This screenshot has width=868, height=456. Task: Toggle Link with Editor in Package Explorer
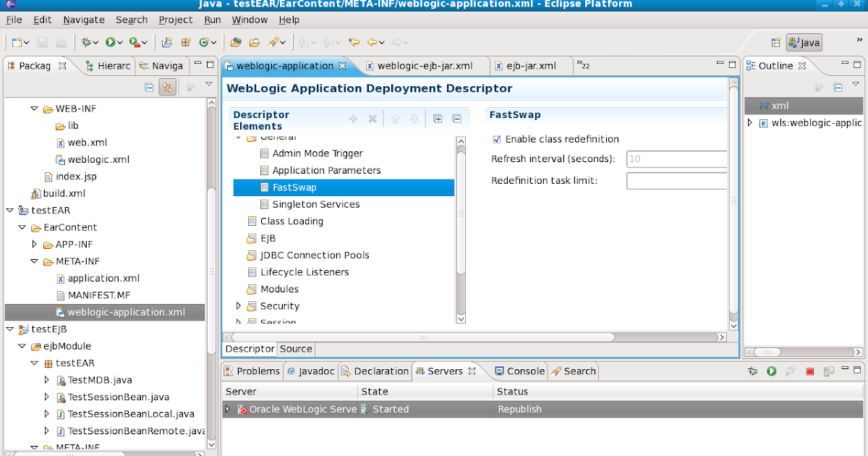[166, 86]
